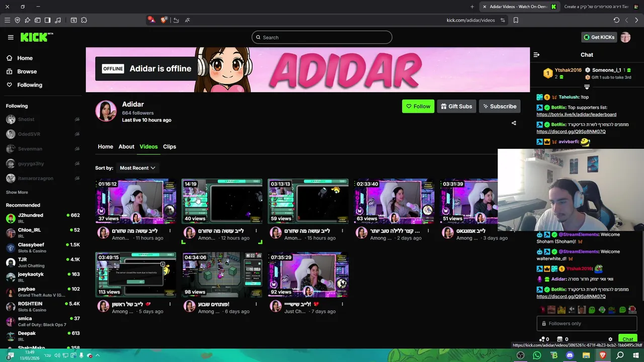The height and width of the screenshot is (362, 644).
Task: Toggle notifications for followed OdedSVR
Action: click(x=77, y=134)
